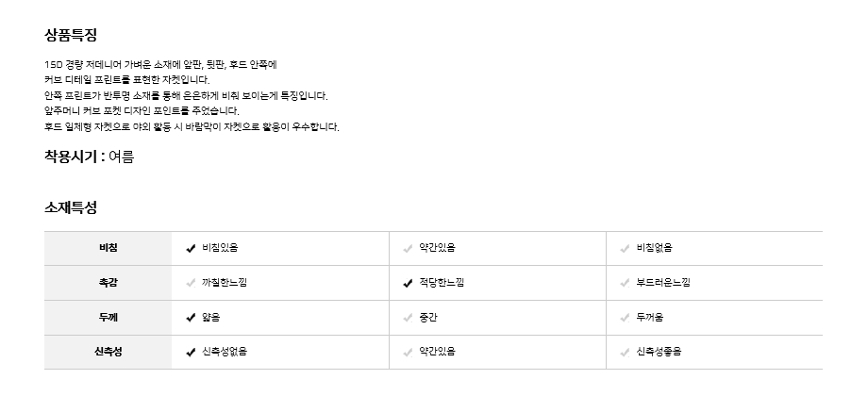This screenshot has height=396, width=868.
Task: Click the gray checkmark beside 중간
Action: coord(408,318)
